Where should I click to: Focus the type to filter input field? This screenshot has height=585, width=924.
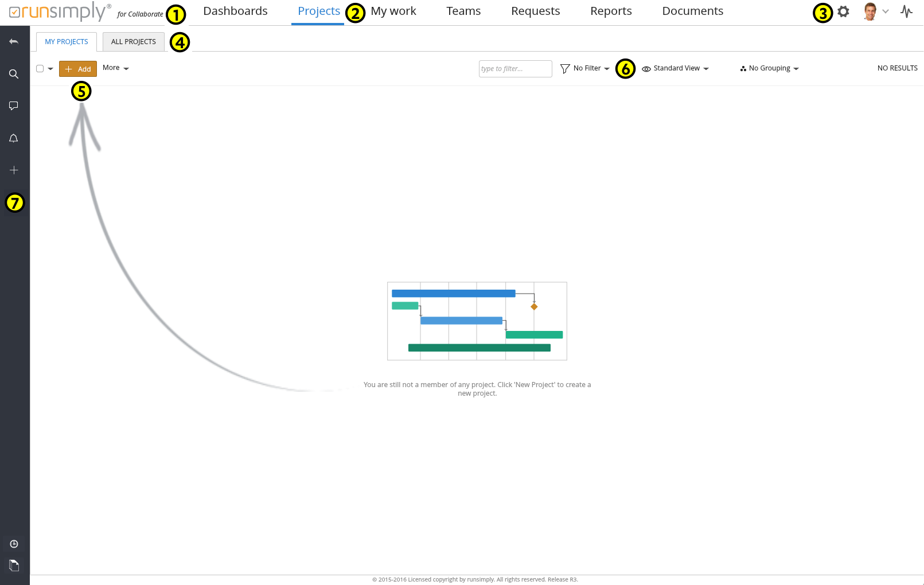pos(515,69)
